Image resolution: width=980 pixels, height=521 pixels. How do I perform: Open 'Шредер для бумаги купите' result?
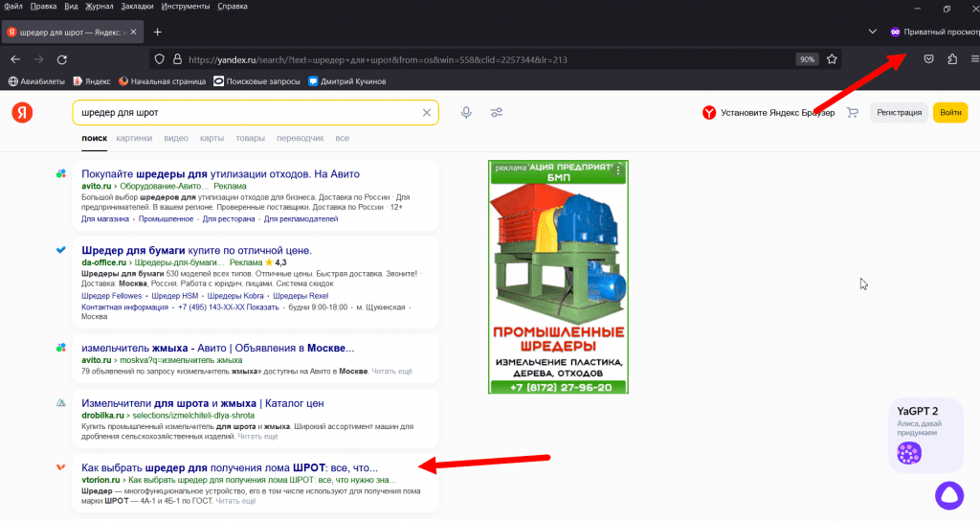tap(196, 250)
